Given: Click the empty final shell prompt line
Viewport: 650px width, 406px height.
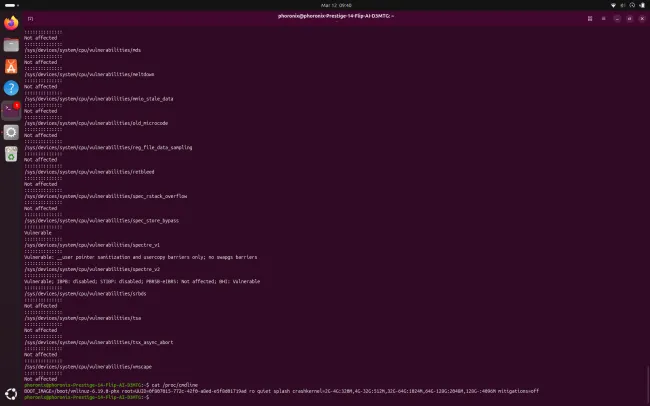Looking at the screenshot, I should (86, 397).
